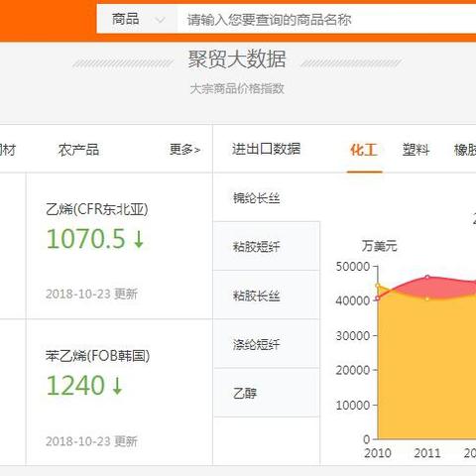The width and height of the screenshot is (476, 476).
Task: Click the 大宗商品价格指数 subtitle
Action: click(237, 88)
